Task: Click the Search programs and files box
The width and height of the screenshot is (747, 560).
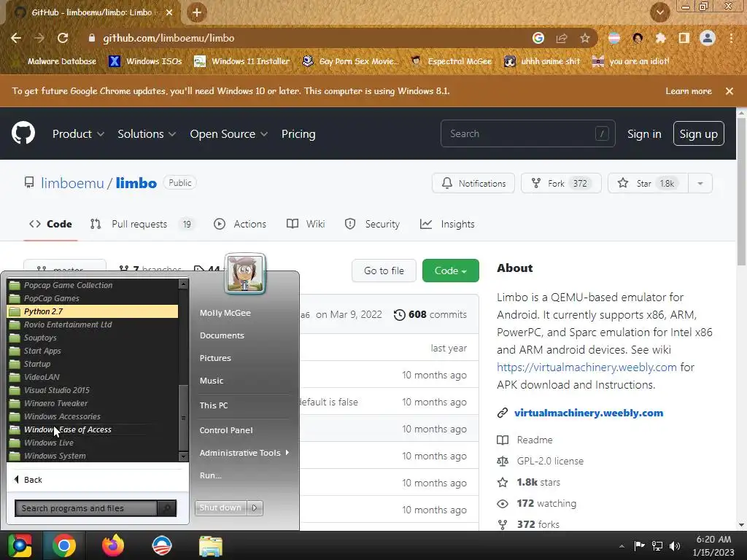Action: tap(86, 508)
